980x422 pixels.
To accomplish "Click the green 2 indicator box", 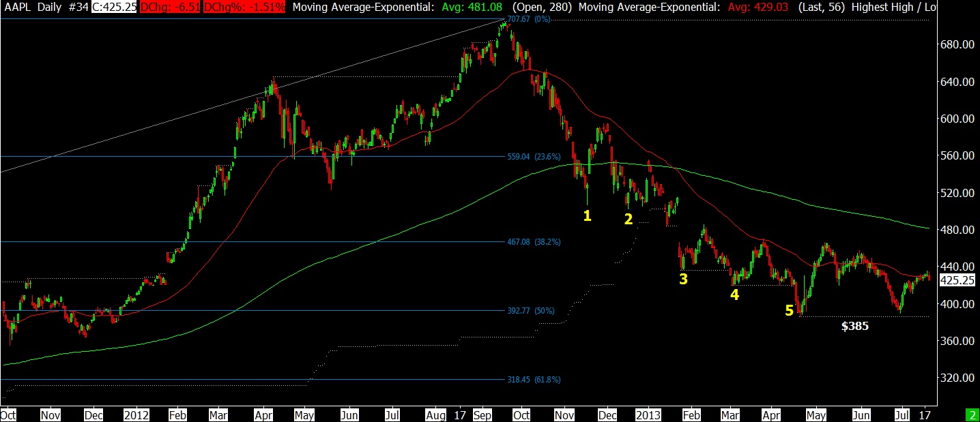I will tap(972, 415).
